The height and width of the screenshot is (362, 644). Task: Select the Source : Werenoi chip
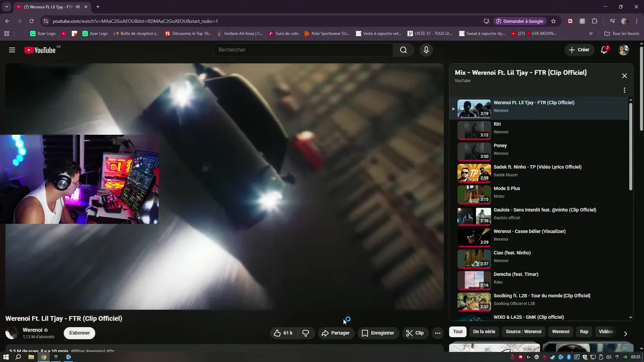click(524, 332)
